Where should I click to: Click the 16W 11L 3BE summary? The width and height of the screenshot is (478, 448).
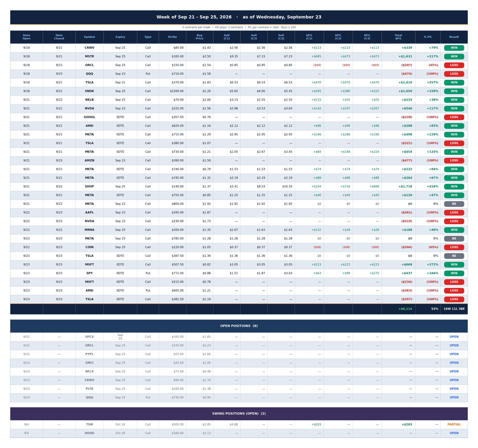coord(454,309)
